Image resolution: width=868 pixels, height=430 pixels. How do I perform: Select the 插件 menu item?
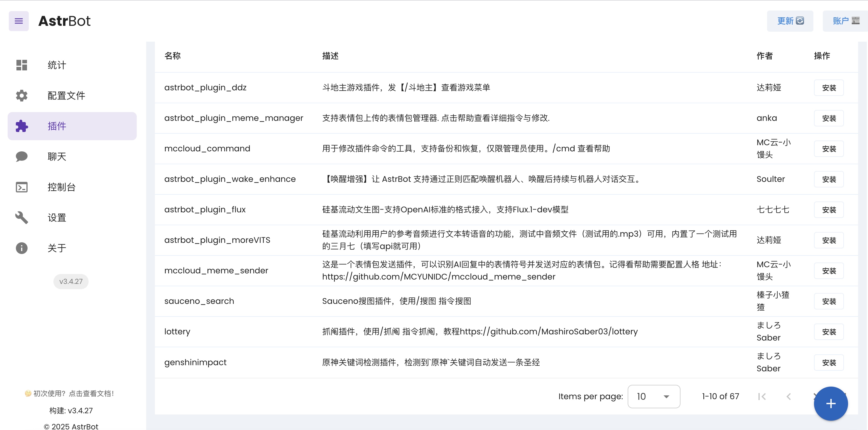point(72,126)
